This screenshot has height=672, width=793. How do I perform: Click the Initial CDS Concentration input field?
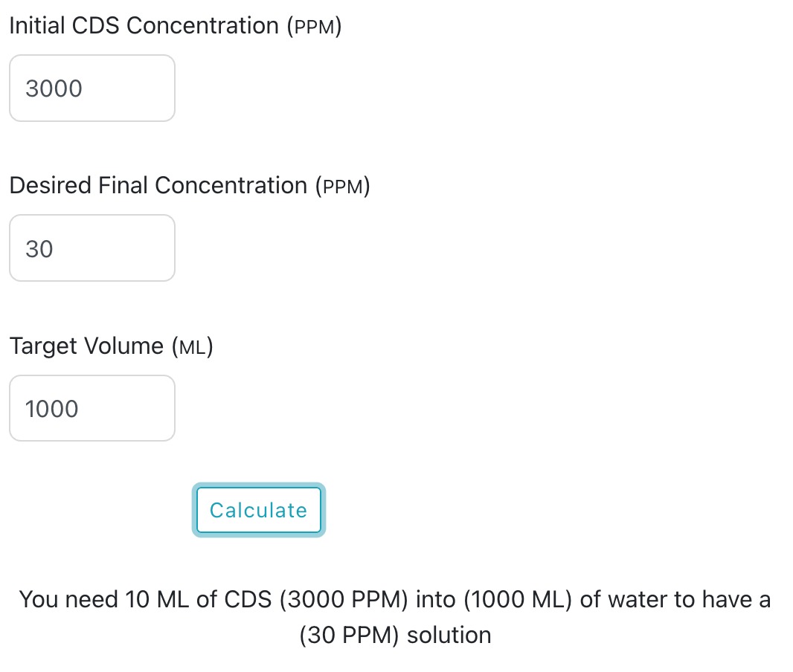[x=91, y=88]
